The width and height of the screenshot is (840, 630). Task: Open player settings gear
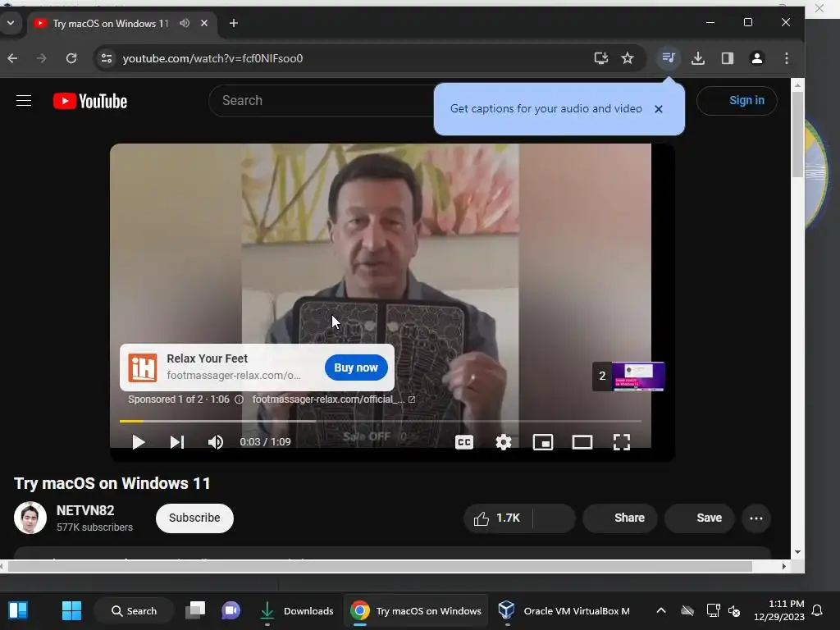click(x=504, y=442)
